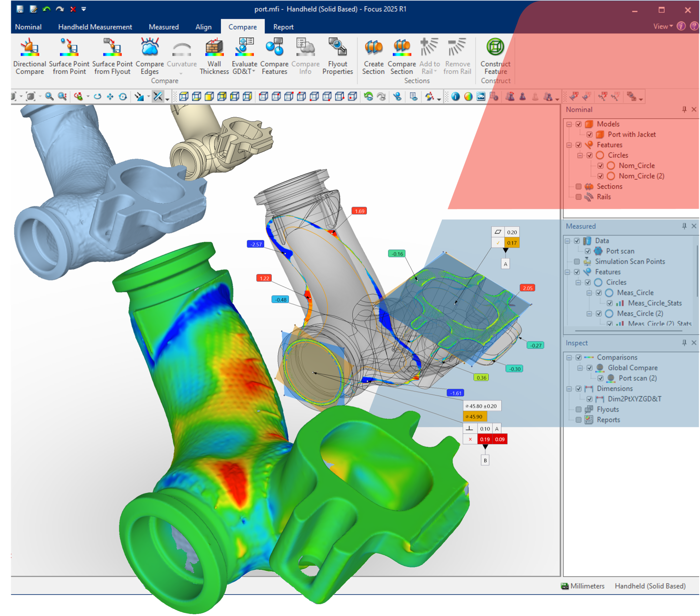Open the Handheld Measurement tab
The width and height of the screenshot is (700, 616).
pyautogui.click(x=95, y=27)
